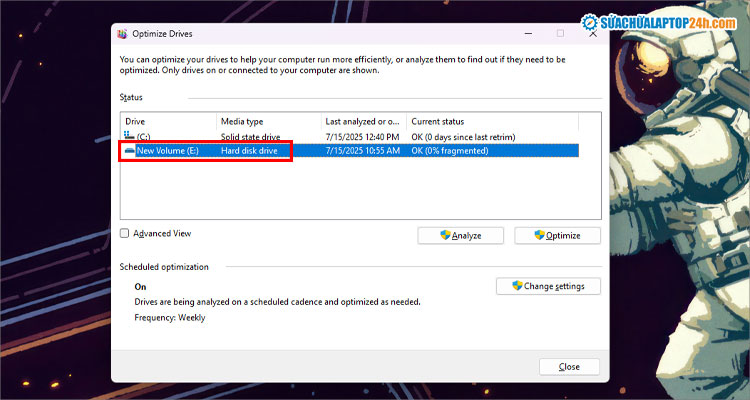The height and width of the screenshot is (400, 750).
Task: Click the Close button at the bottom
Action: pyautogui.click(x=569, y=367)
